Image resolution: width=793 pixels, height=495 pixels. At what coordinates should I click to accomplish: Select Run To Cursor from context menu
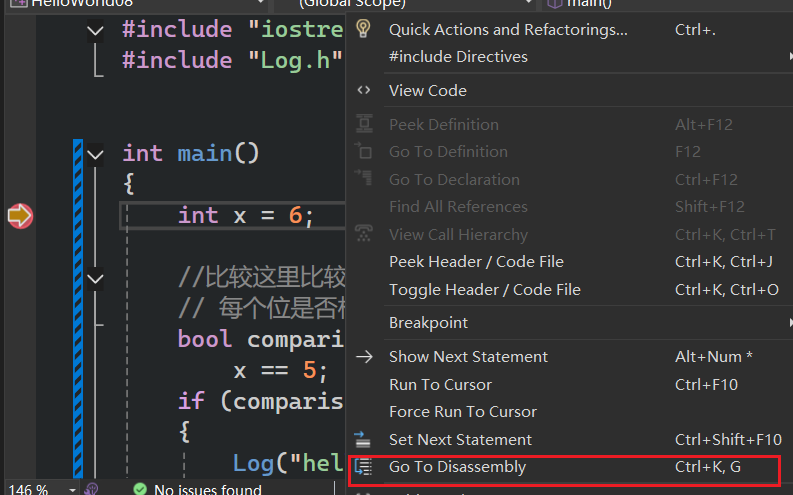[440, 385]
